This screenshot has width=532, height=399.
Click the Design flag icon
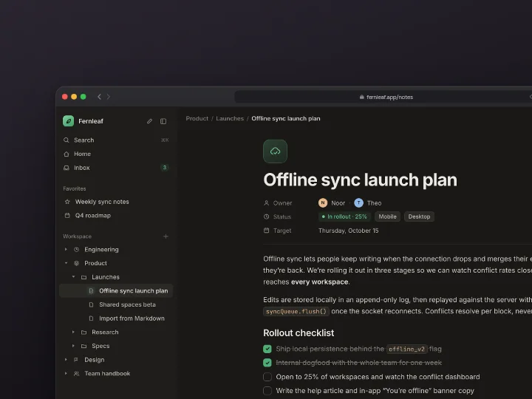[x=76, y=360]
